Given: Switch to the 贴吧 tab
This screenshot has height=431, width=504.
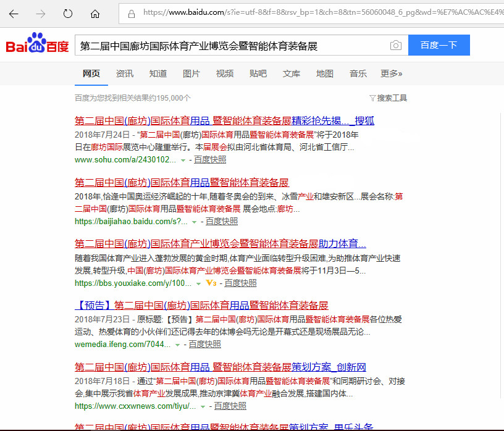Looking at the screenshot, I should 258,73.
